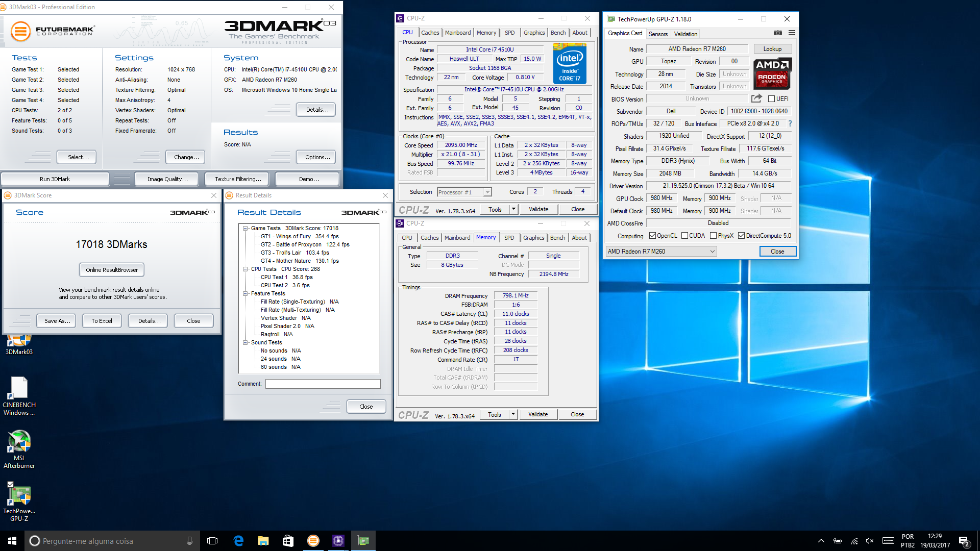Image resolution: width=980 pixels, height=551 pixels.
Task: Collapse the CPU Tests tree node
Action: click(246, 269)
